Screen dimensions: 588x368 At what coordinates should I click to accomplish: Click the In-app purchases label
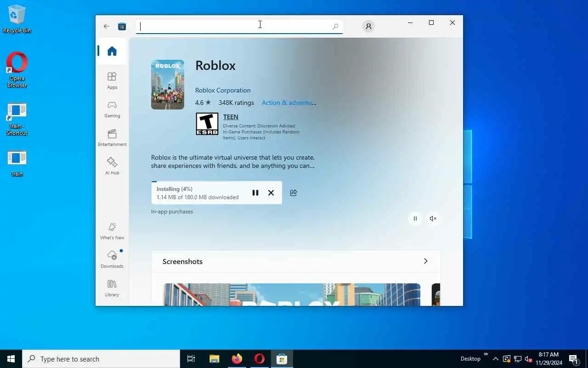[172, 212]
